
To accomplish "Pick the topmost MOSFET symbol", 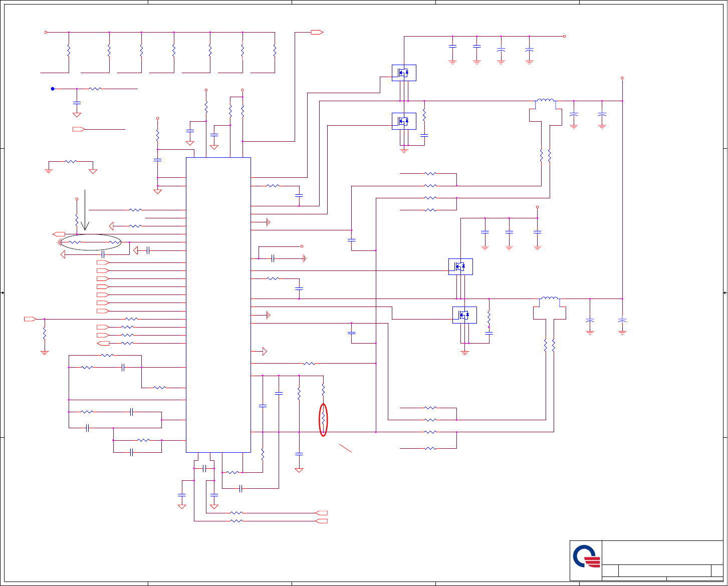I will pos(404,73).
